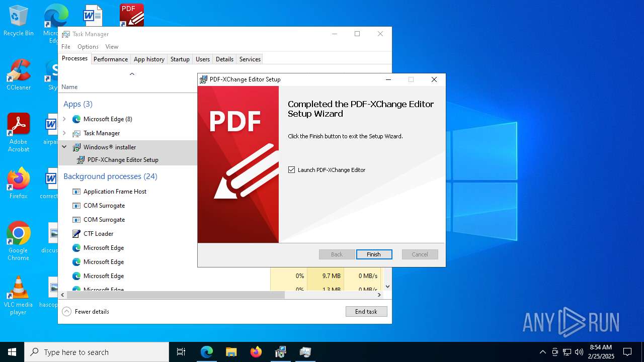644x362 pixels.
Task: Click Finish button in Setup Wizard
Action: (x=373, y=254)
